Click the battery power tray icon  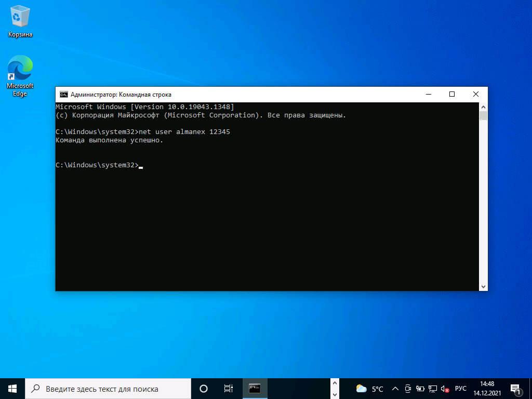click(420, 389)
